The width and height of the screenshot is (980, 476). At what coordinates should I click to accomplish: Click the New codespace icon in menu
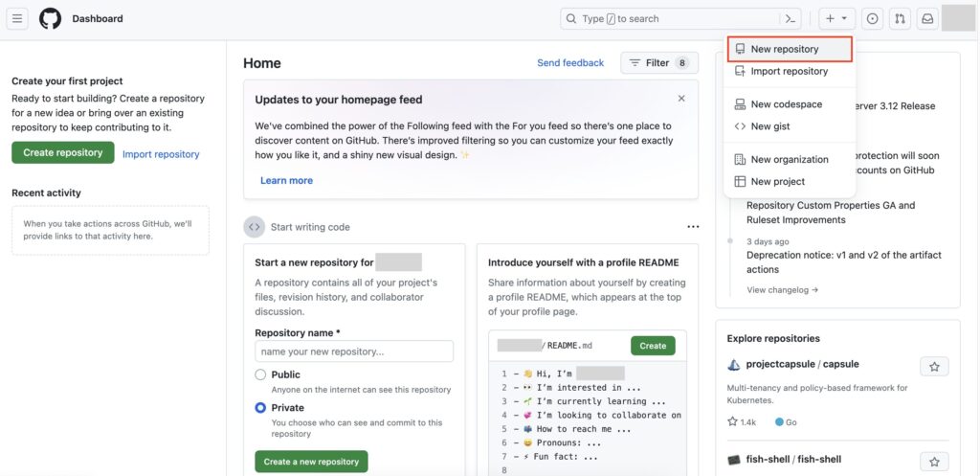(x=740, y=104)
